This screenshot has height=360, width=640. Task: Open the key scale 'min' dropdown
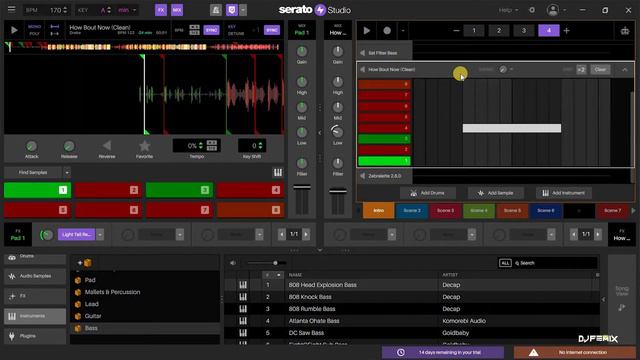click(x=127, y=10)
